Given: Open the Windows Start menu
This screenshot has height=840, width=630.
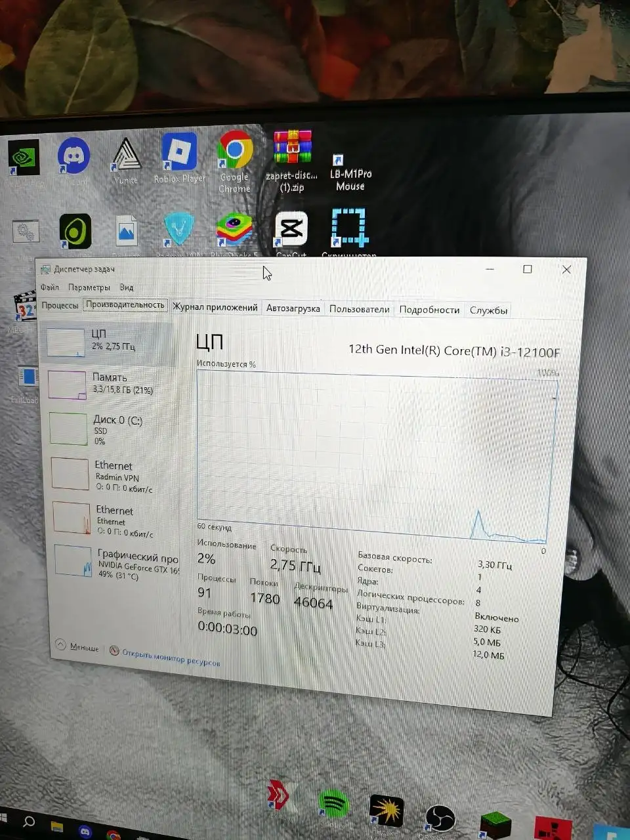Looking at the screenshot, I should 3,818.
